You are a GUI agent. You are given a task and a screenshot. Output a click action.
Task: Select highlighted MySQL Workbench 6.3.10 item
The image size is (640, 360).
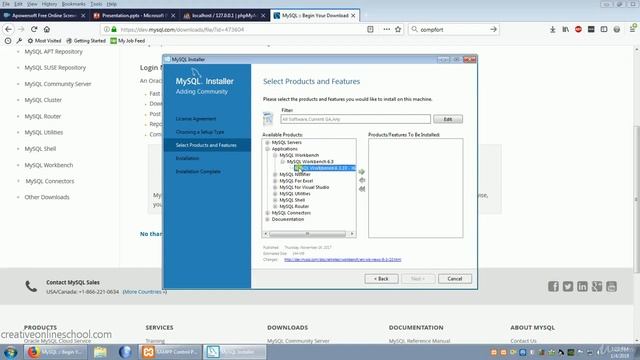325,168
